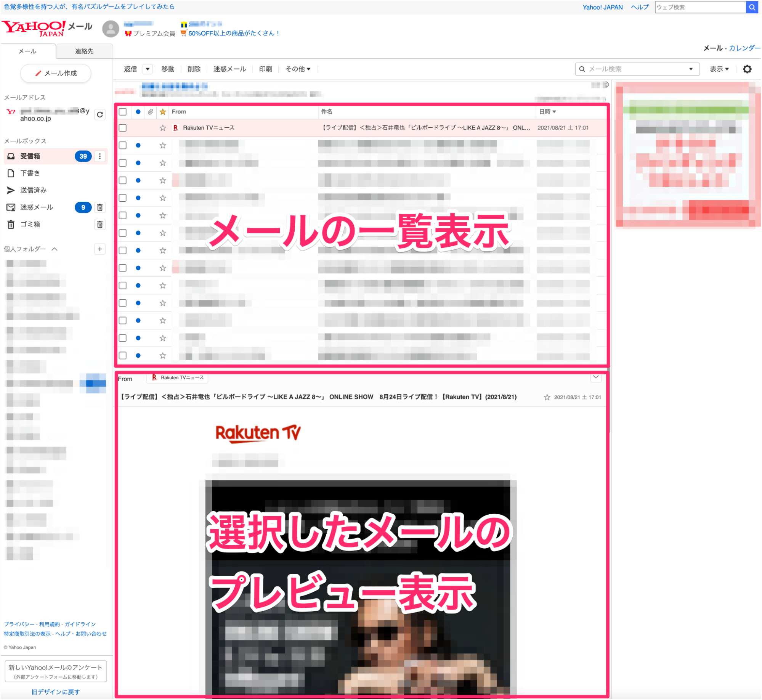
Task: Click the refresh mailbox icon
Action: 100,115
